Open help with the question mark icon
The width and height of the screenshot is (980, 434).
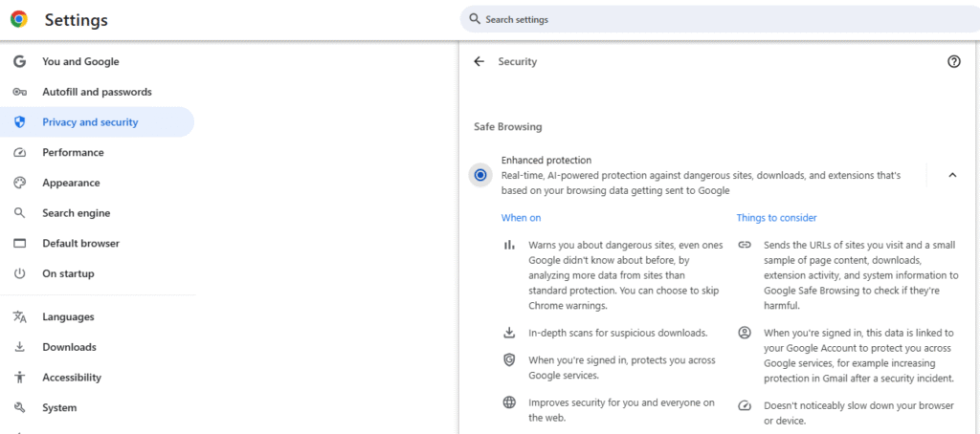[954, 61]
